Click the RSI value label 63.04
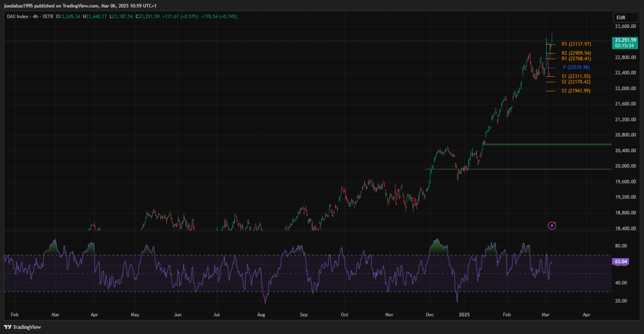The width and height of the screenshot is (644, 334). pyautogui.click(x=621, y=261)
